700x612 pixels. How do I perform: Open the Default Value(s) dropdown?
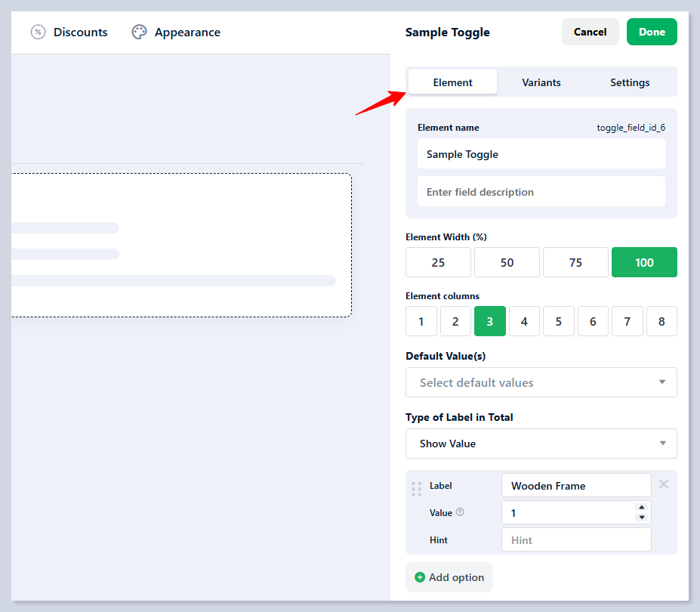541,382
